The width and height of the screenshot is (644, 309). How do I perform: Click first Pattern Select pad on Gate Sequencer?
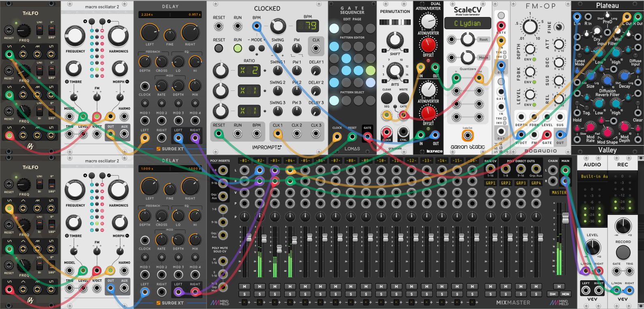click(334, 100)
